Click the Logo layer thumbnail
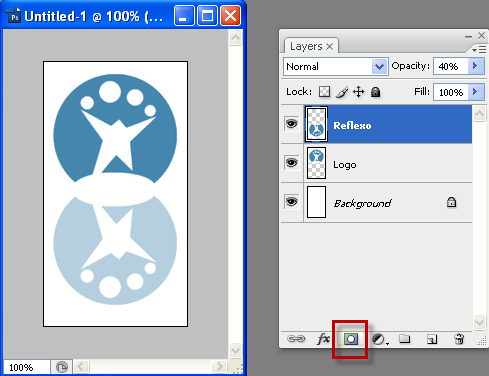Viewport: 489px width, 376px height. tap(316, 163)
